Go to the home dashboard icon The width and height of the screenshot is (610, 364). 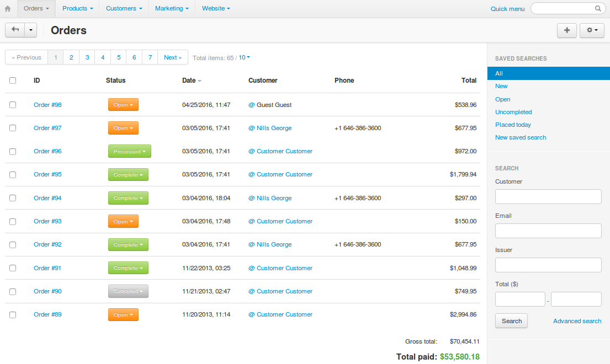(x=8, y=8)
